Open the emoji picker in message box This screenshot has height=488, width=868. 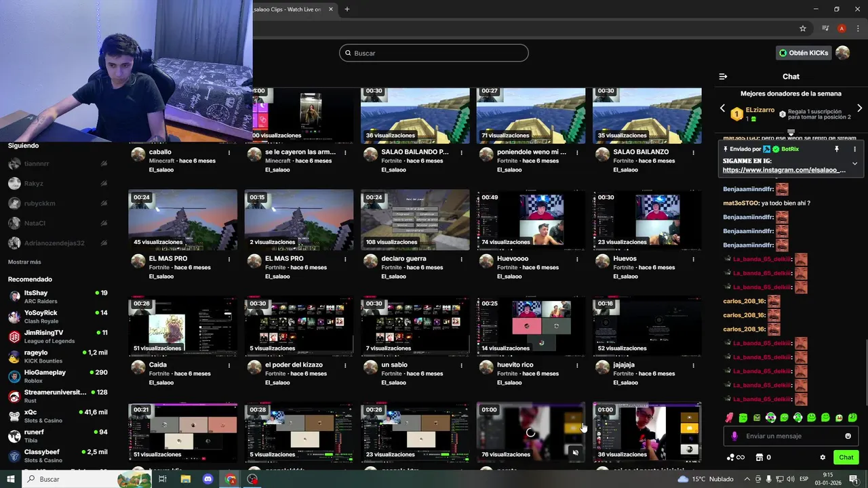coord(848,436)
